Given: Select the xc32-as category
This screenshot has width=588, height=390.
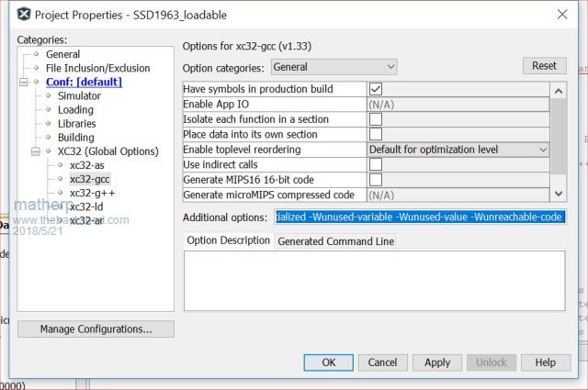Looking at the screenshot, I should click(87, 165).
